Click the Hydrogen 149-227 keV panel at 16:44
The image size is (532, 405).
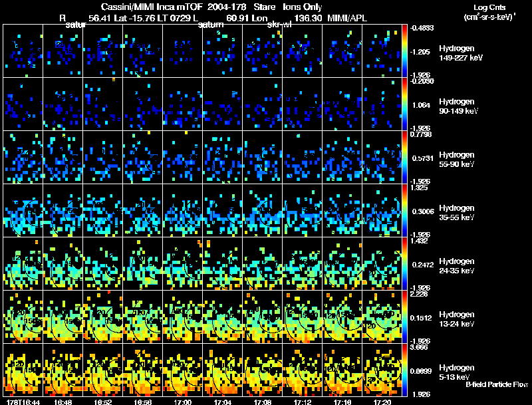[23, 51]
